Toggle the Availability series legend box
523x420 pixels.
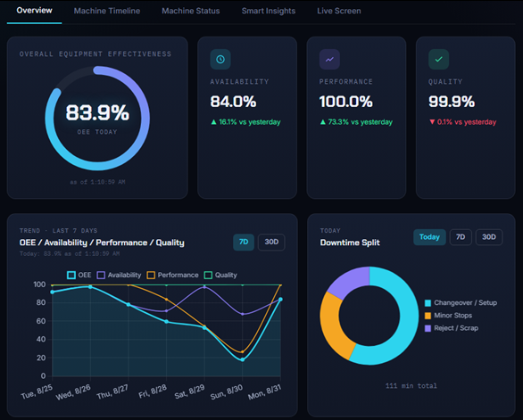(x=101, y=275)
